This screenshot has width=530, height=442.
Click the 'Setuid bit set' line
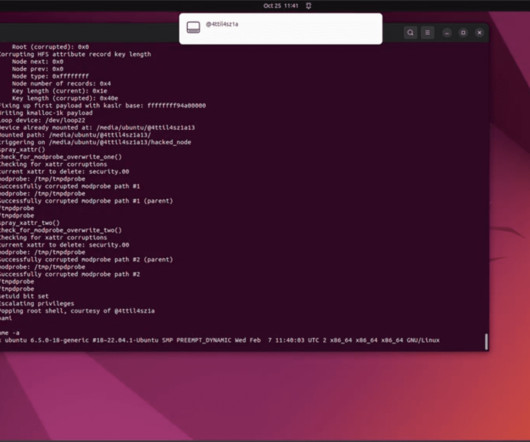click(24, 296)
